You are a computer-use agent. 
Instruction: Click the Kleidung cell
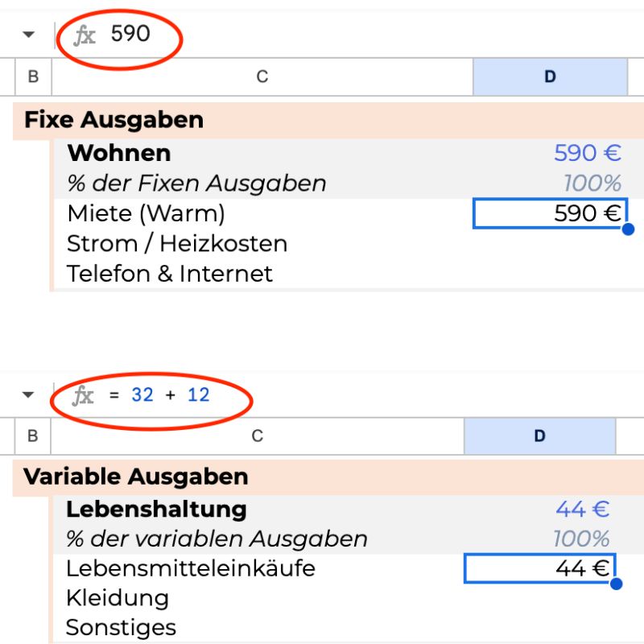[118, 598]
